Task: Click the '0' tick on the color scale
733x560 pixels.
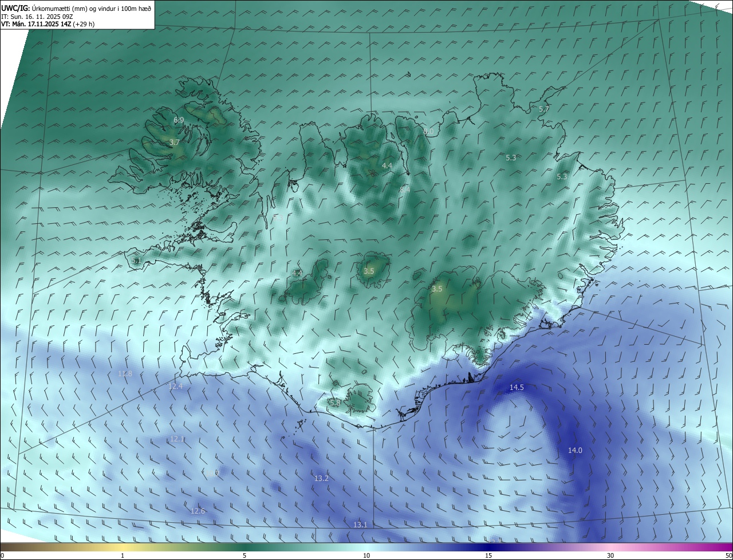Action: 2,556
